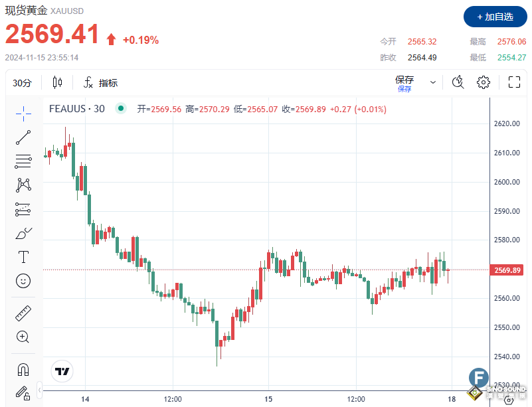The image size is (532, 407).
Task: Select the text annotation tool
Action: pos(23,256)
